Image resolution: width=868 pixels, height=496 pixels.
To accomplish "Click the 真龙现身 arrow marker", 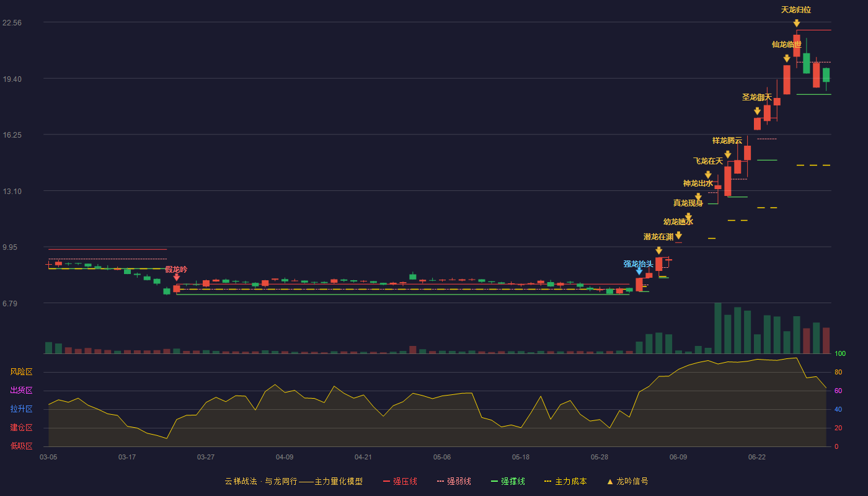I will click(688, 217).
